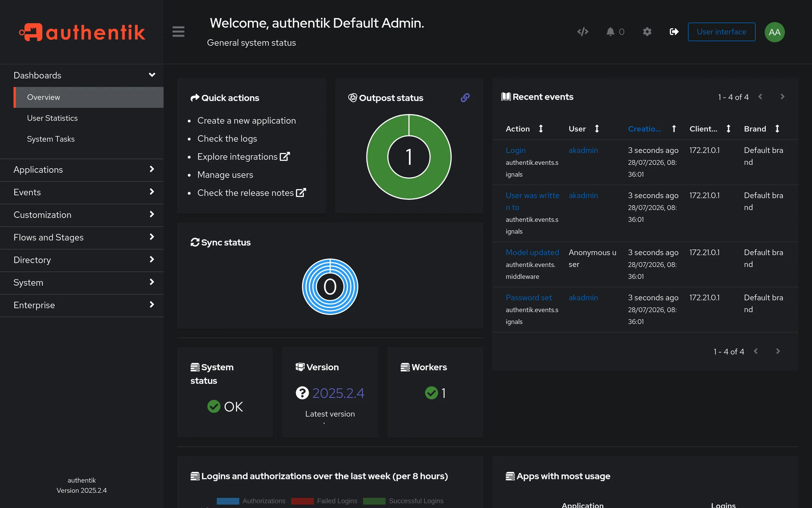The height and width of the screenshot is (508, 812).
Task: Expand the Directory section
Action: [82, 260]
